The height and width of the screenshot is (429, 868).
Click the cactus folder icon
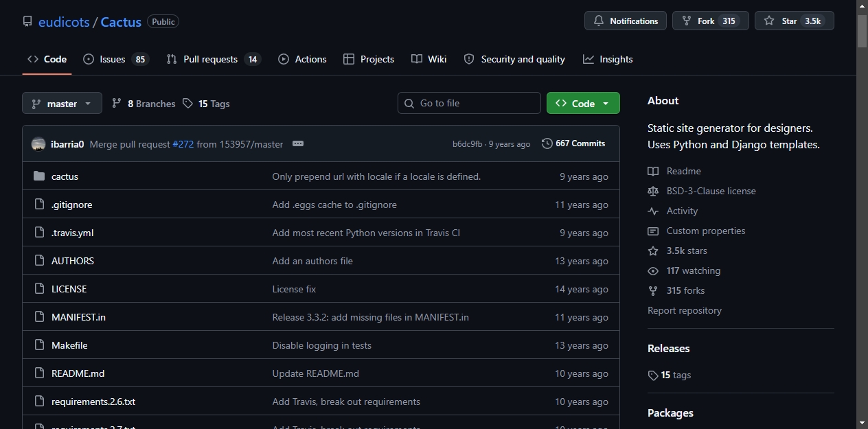(39, 176)
